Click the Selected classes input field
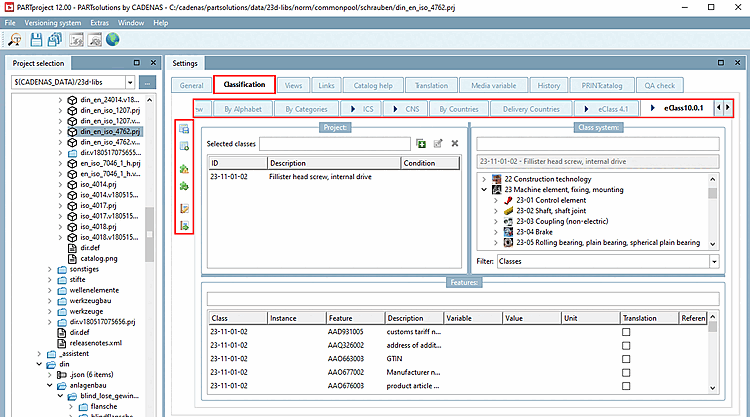 [335, 143]
